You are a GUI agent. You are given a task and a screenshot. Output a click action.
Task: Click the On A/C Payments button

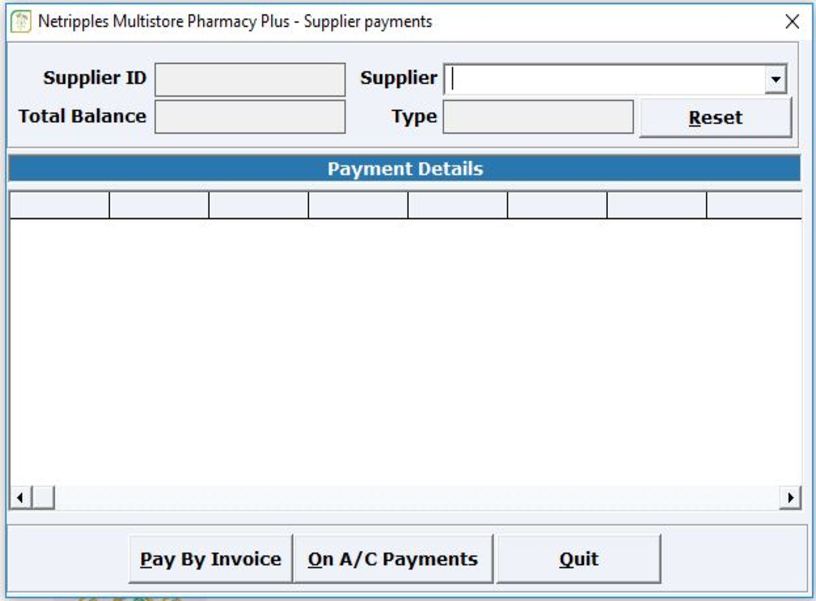tap(393, 559)
